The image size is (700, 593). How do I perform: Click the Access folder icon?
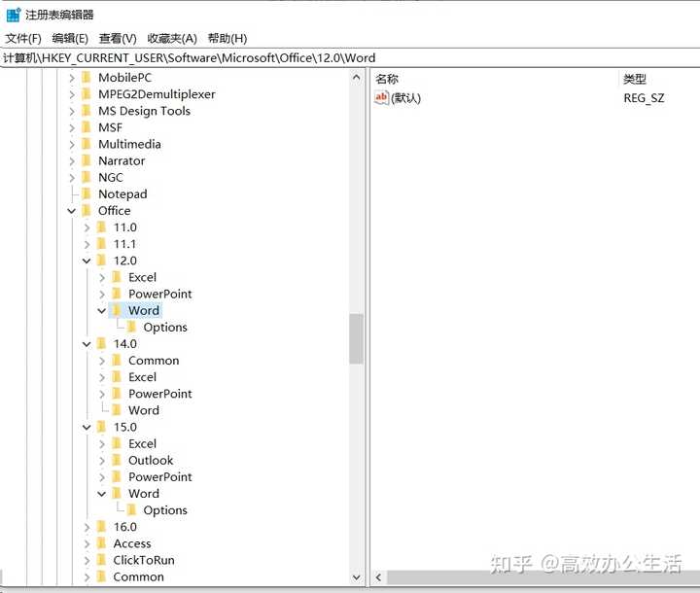102,543
